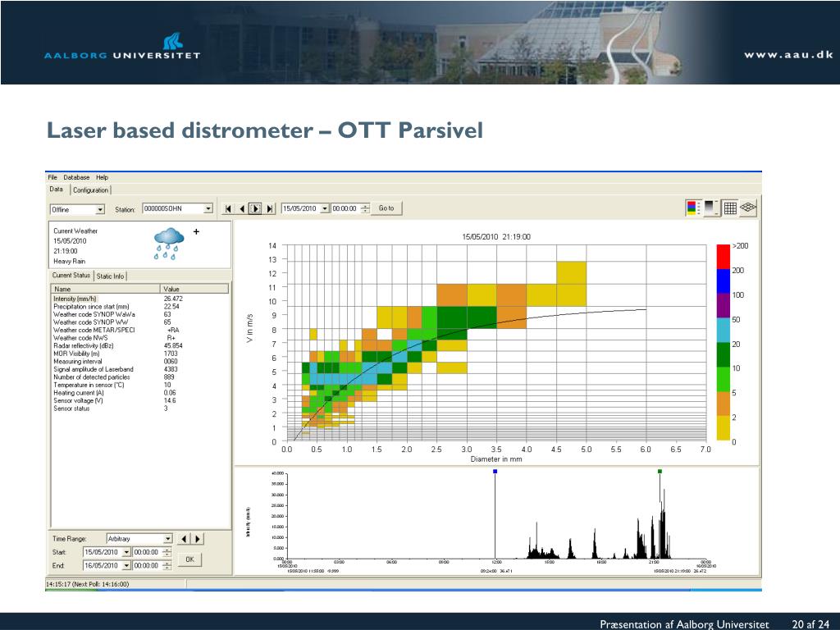This screenshot has width=840, height=630.
Task: Click the Go to button
Action: click(x=386, y=208)
